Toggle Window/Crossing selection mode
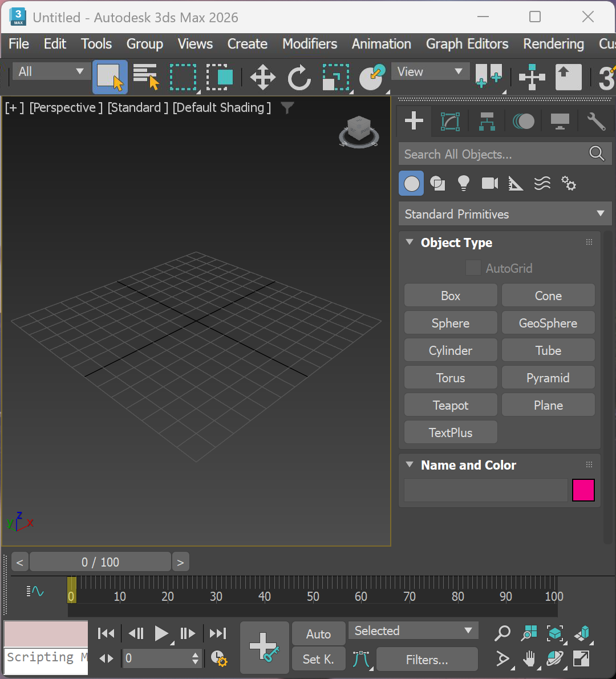Screen dimensions: 616x679 pos(220,77)
